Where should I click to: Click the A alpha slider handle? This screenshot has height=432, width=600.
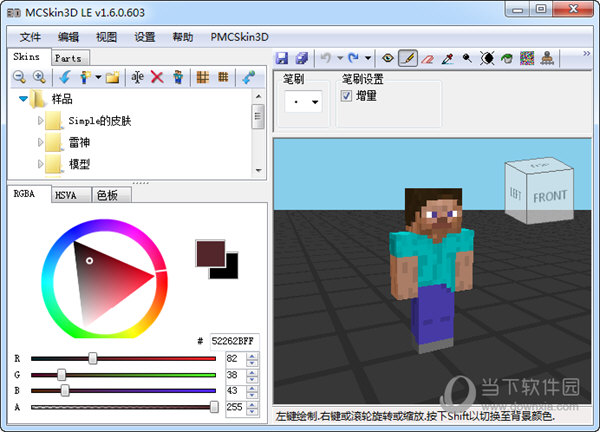pos(214,407)
